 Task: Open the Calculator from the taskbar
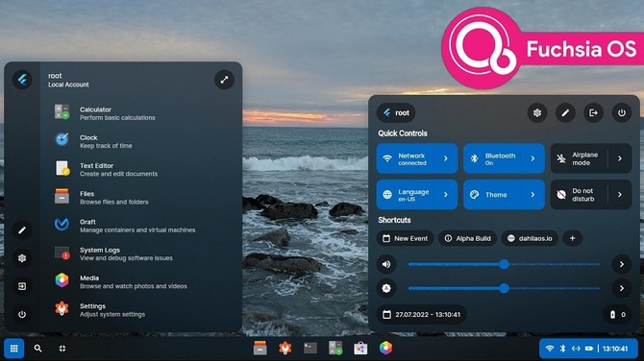tap(335, 349)
